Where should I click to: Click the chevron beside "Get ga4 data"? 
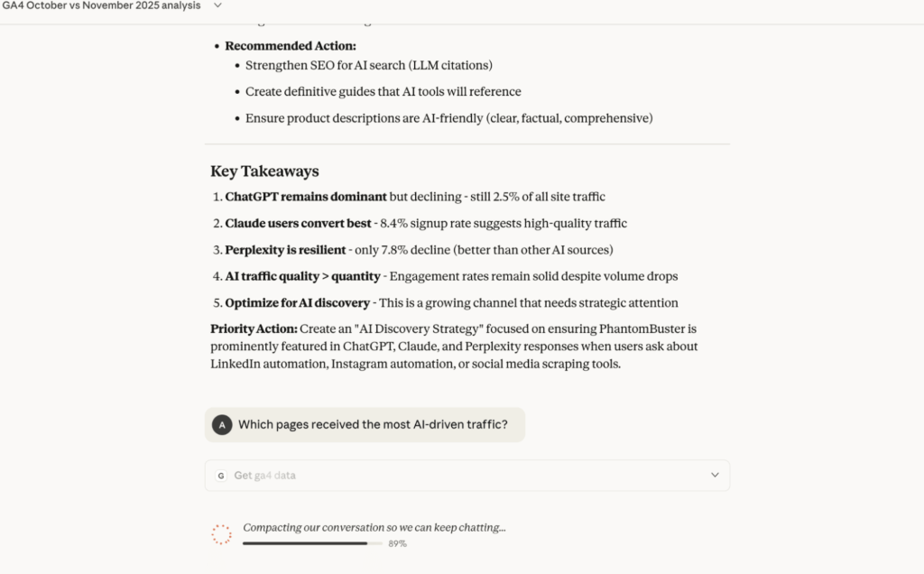(x=716, y=475)
